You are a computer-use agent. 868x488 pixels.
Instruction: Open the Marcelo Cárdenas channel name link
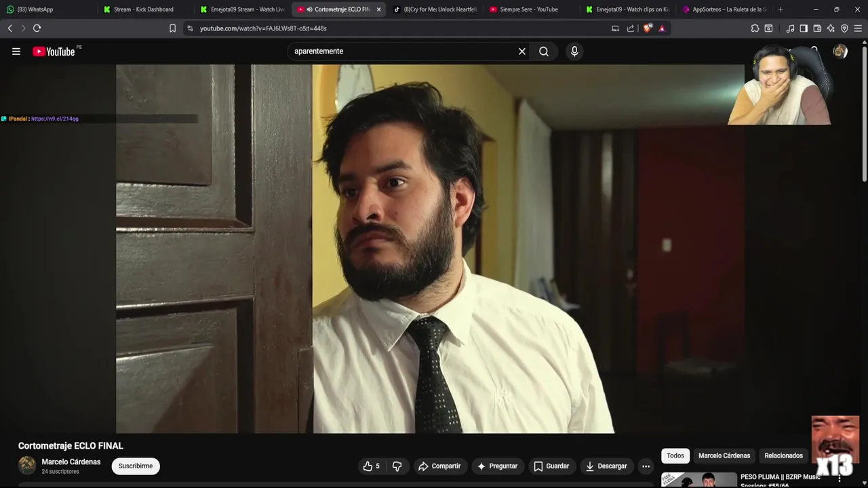point(71,462)
